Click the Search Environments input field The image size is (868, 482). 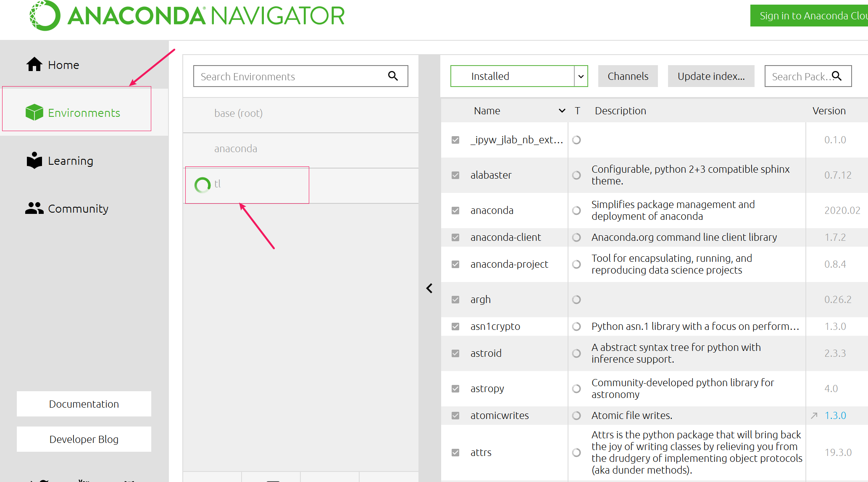click(290, 76)
